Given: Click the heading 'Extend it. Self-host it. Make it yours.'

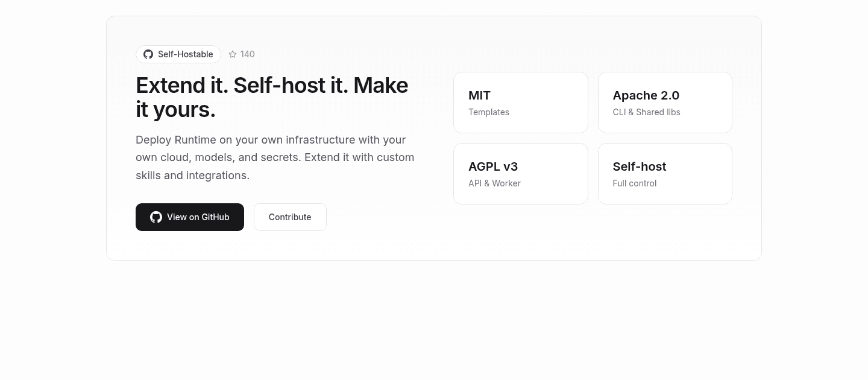Looking at the screenshot, I should tap(272, 97).
